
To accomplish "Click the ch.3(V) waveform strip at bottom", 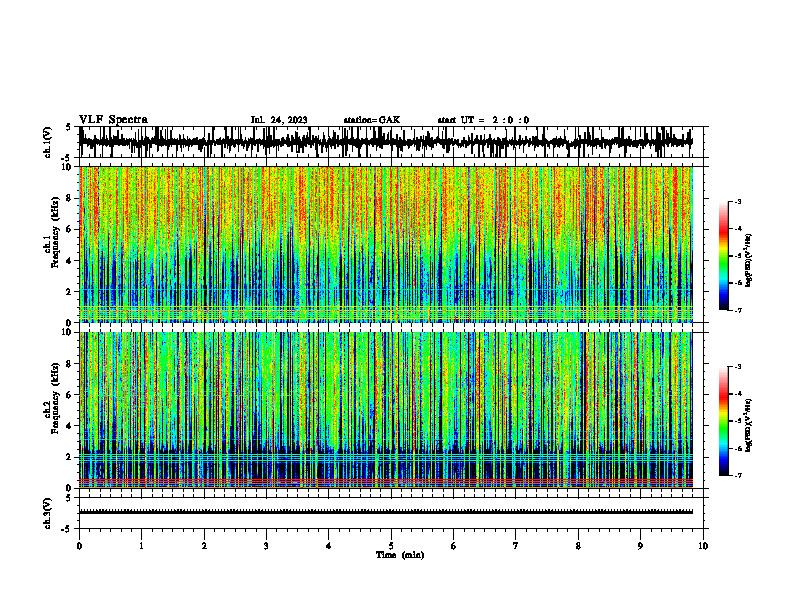I will coord(386,512).
